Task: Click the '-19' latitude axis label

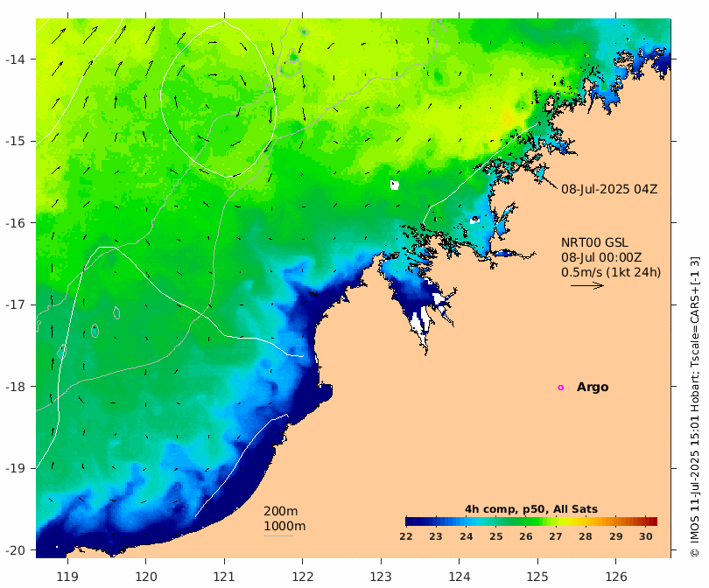Action: pos(15,468)
